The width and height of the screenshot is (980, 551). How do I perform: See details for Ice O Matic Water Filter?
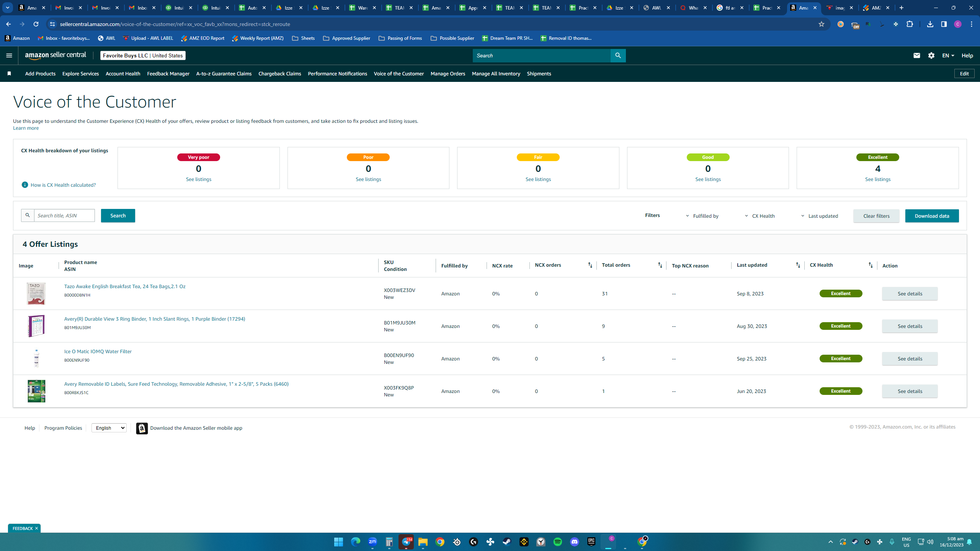click(x=910, y=359)
